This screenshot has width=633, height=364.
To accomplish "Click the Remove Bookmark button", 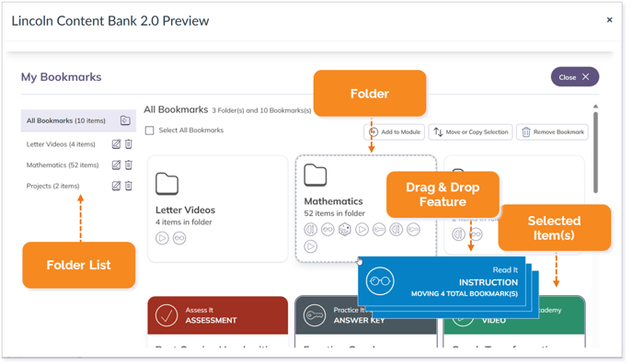I will pos(552,131).
